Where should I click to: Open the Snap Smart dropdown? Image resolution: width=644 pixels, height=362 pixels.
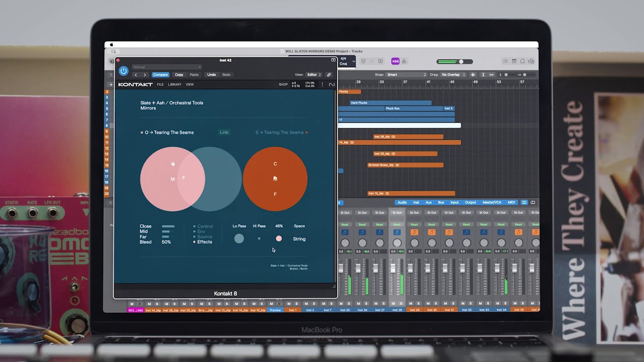[407, 75]
